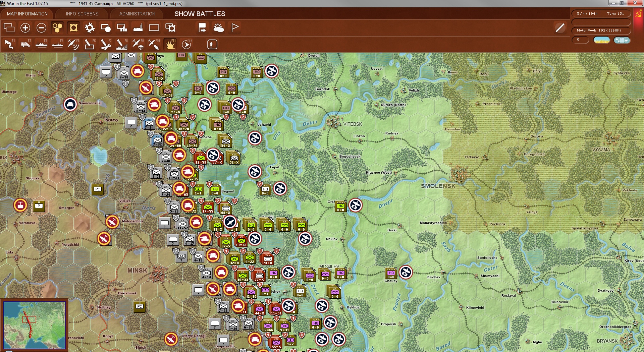Zoom in the map with the plus icon
This screenshot has height=352, width=644.
pyautogui.click(x=25, y=28)
